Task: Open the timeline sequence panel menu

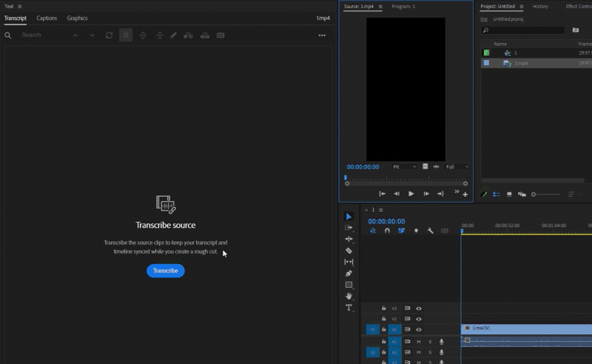Action: (381, 210)
